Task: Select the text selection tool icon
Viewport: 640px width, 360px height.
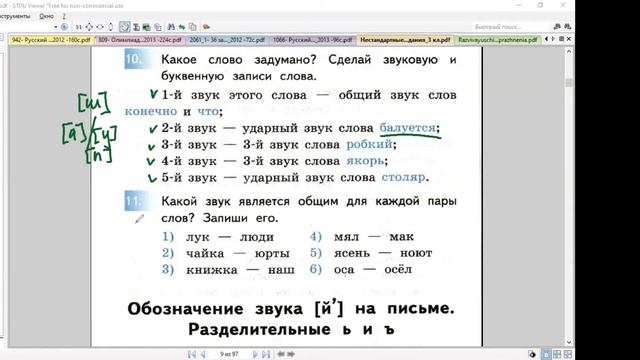Action: pyautogui.click(x=136, y=27)
